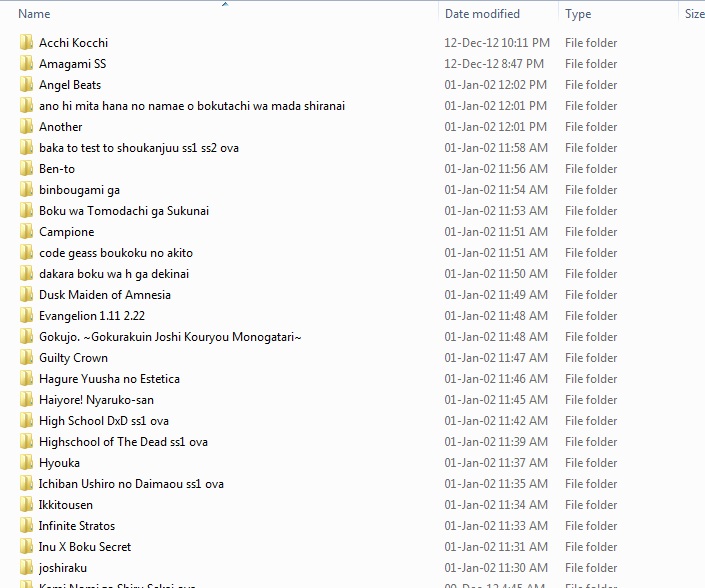Select 'Evangelion 1.11 2.22' folder name

[92, 316]
